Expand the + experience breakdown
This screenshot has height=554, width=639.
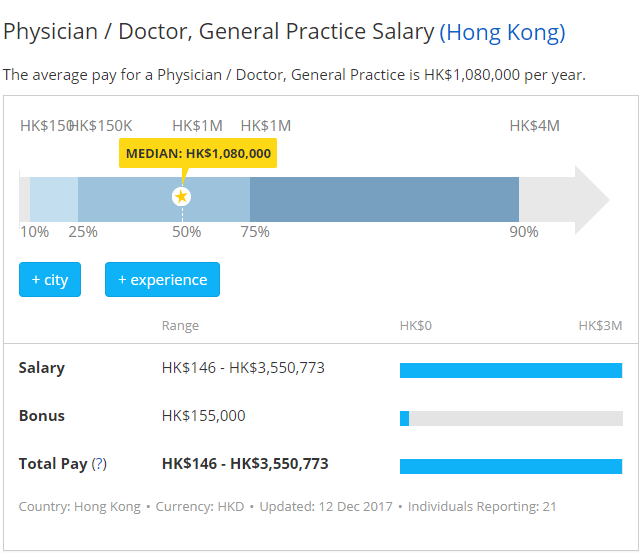click(x=162, y=280)
